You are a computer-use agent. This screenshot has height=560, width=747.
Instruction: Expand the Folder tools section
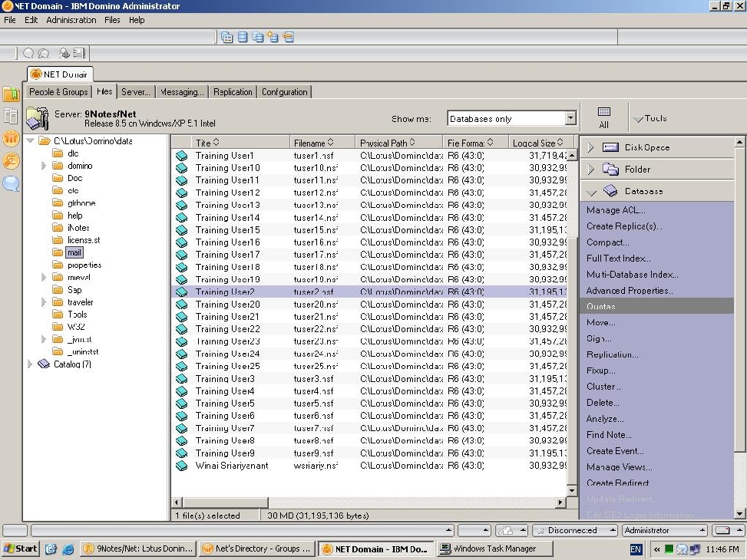tap(590, 169)
